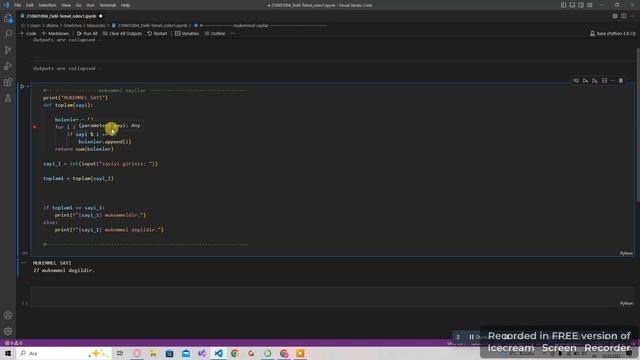
Task: Click the Windows taskbar search box
Action: tap(63, 353)
